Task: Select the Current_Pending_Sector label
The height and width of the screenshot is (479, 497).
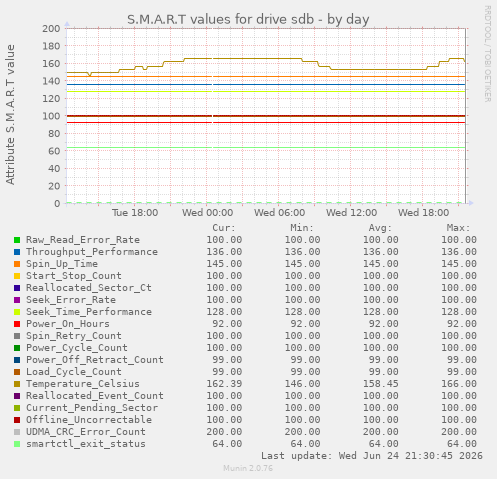Action: 92,408
